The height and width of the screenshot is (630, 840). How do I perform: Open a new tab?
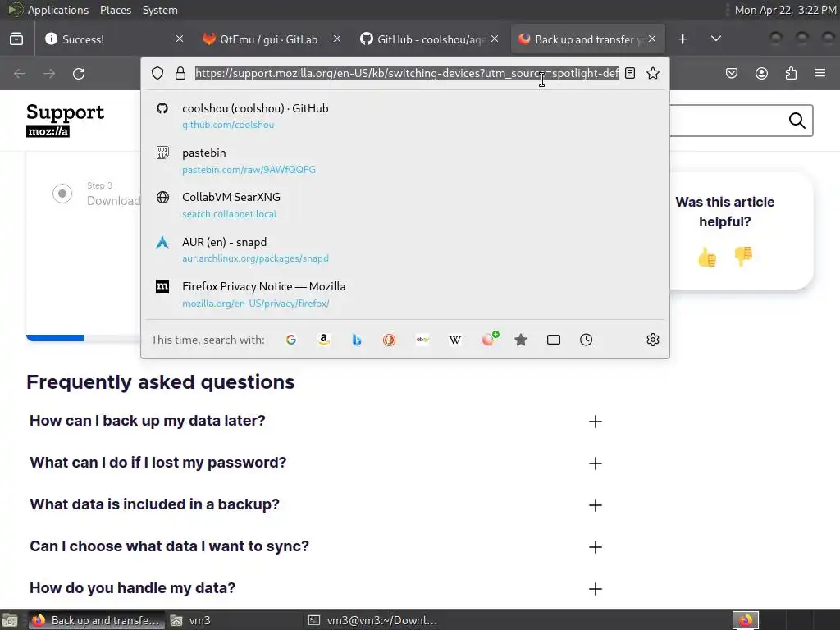click(682, 39)
